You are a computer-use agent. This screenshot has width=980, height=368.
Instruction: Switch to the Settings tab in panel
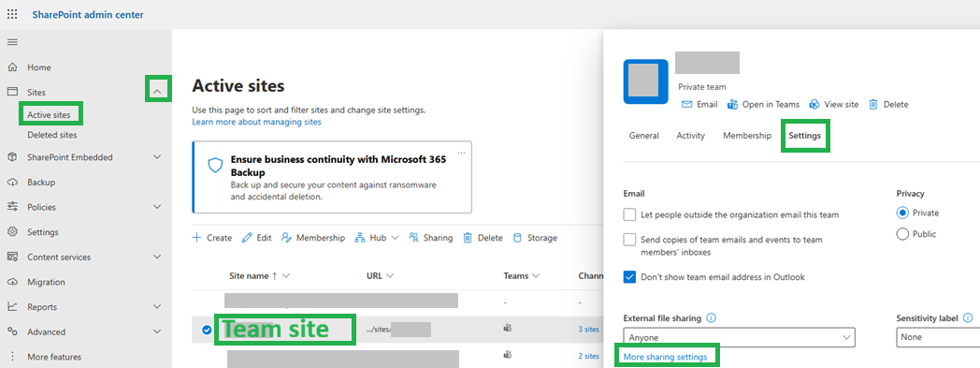point(805,135)
